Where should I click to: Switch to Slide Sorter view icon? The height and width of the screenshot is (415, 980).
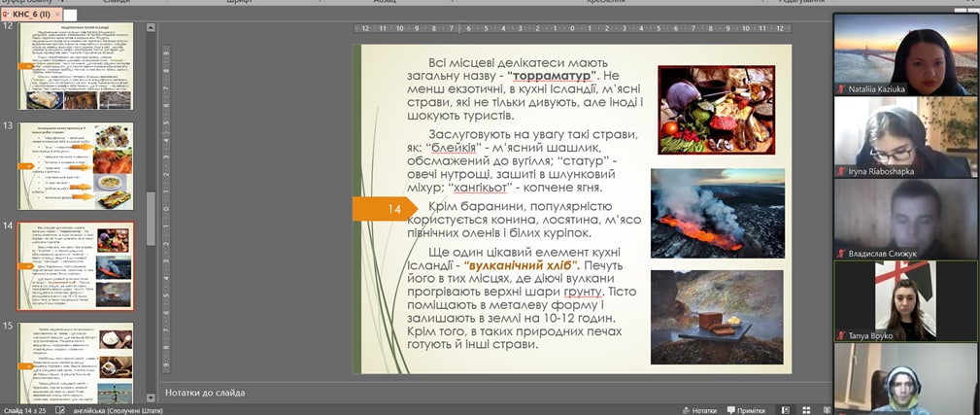[808, 410]
